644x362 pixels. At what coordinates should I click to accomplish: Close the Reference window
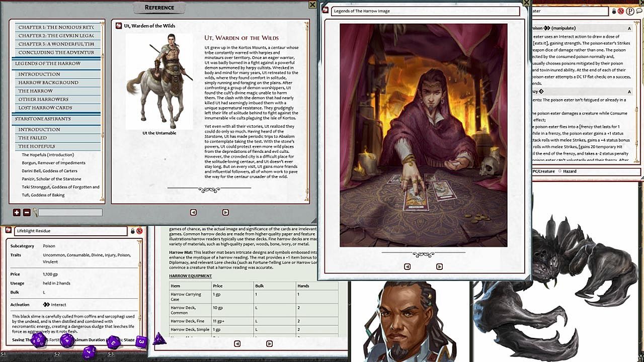coord(312,5)
